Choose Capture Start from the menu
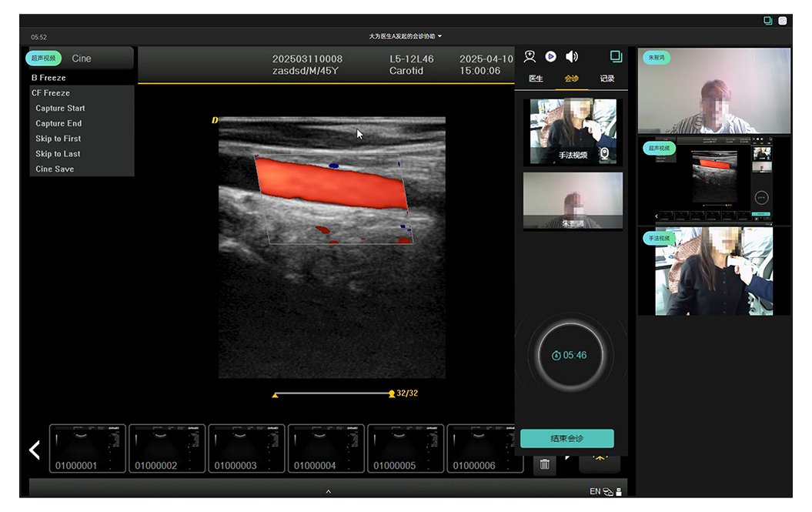The image size is (812, 512). (60, 109)
